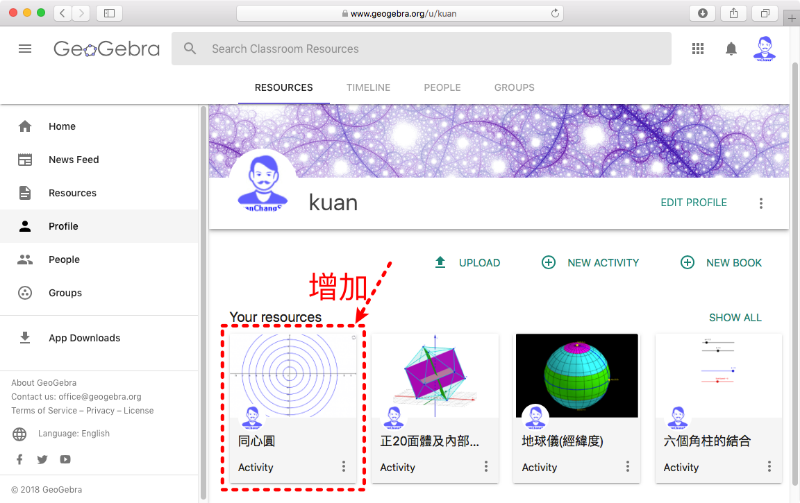Toggle Safari sidebar button
800x503 pixels.
click(x=109, y=13)
